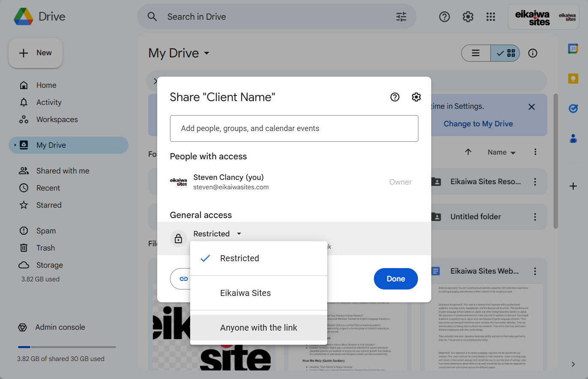The width and height of the screenshot is (588, 379).
Task: Open Google apps grid
Action: (x=491, y=17)
